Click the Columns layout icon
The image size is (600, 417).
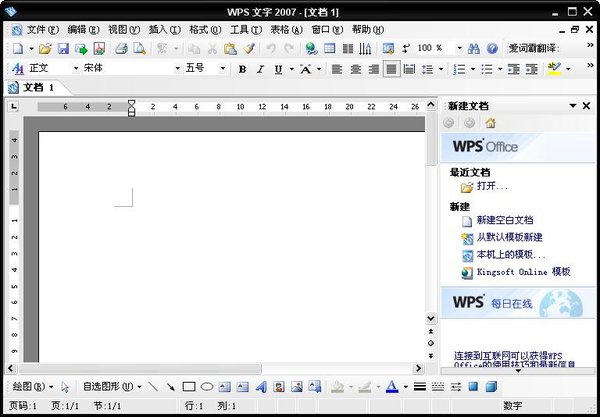click(348, 49)
